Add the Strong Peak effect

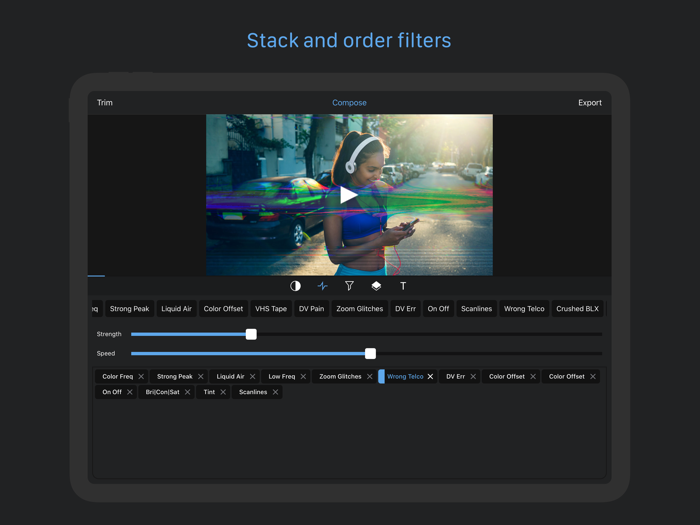129,309
